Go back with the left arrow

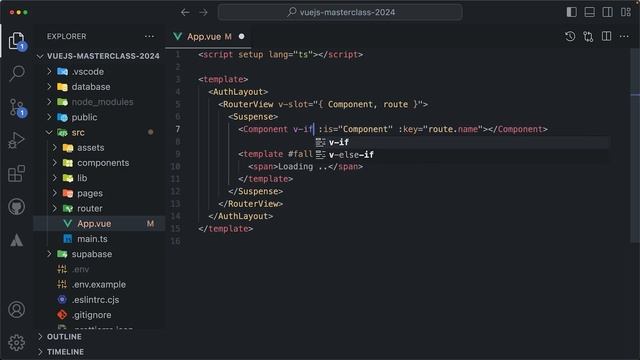click(x=185, y=12)
